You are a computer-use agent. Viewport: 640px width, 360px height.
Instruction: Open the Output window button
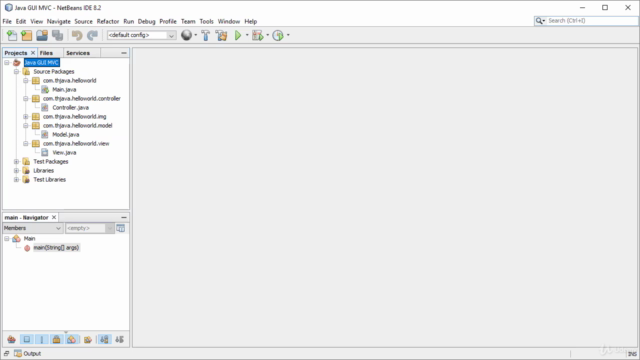click(x=28, y=353)
